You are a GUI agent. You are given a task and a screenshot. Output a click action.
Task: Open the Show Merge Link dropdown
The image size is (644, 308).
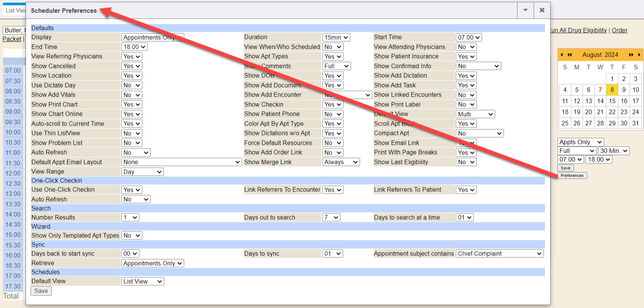tap(341, 162)
